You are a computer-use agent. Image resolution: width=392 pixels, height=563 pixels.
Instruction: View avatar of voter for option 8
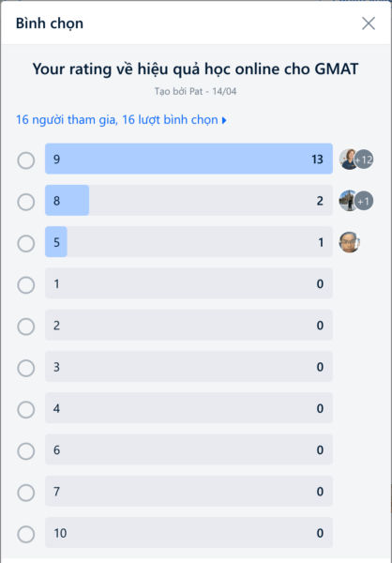click(x=348, y=201)
